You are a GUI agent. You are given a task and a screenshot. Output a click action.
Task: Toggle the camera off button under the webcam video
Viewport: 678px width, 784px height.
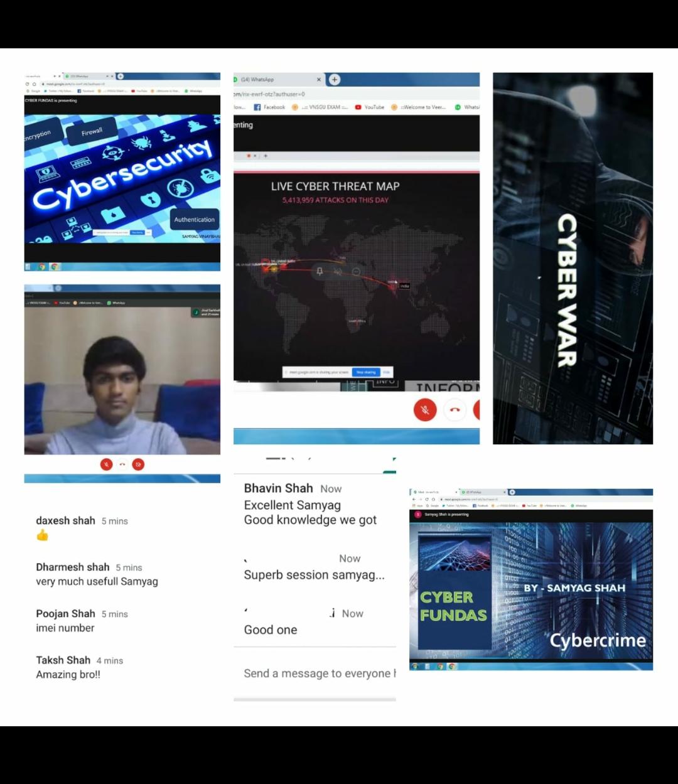138,464
